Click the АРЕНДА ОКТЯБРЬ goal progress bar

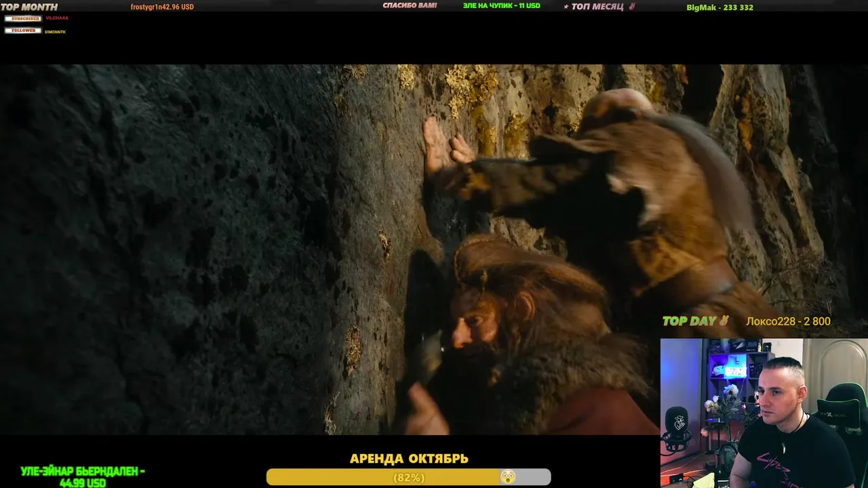click(x=408, y=477)
